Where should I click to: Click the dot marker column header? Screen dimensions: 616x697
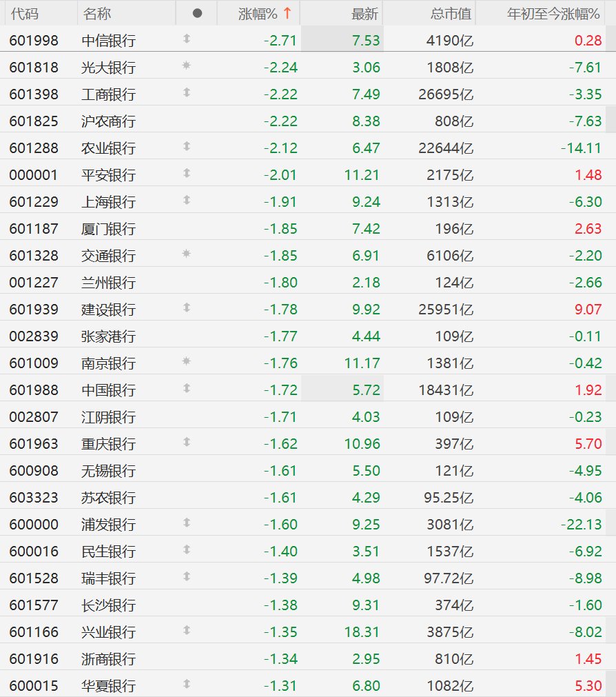click(x=198, y=14)
